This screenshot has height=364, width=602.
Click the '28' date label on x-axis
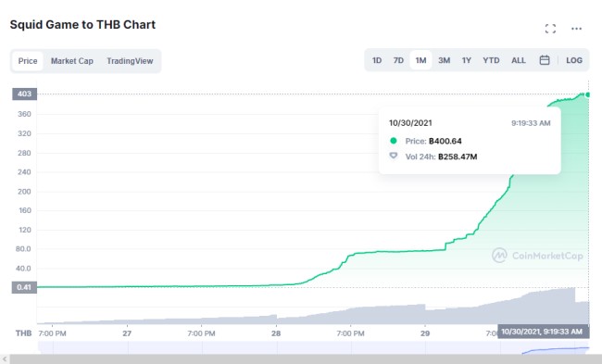point(276,333)
